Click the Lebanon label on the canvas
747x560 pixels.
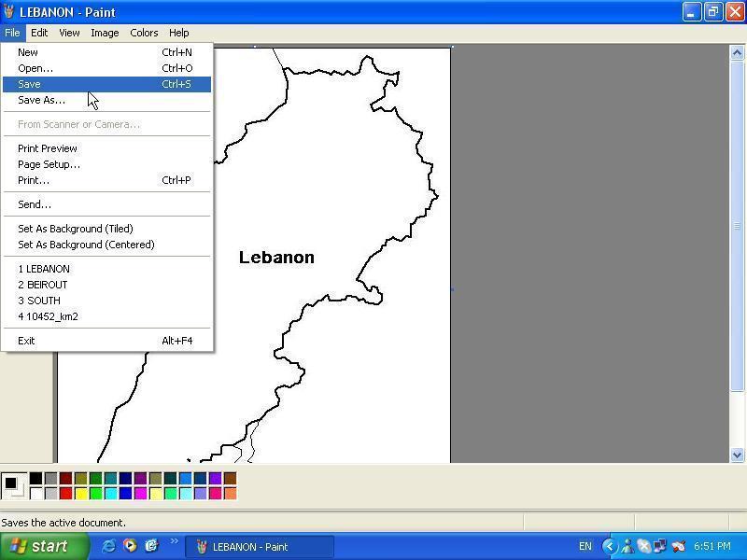[276, 258]
